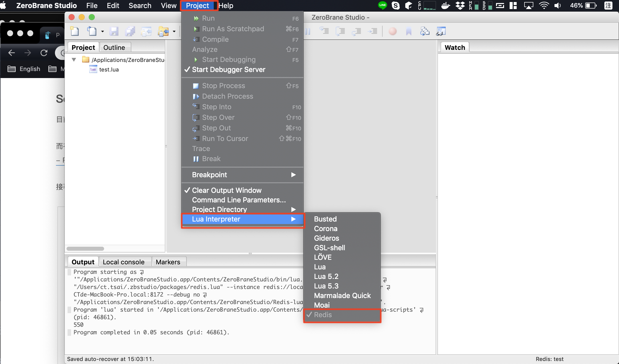The height and width of the screenshot is (364, 619).
Task: Collapse the /Applications project folder tree
Action: point(74,60)
